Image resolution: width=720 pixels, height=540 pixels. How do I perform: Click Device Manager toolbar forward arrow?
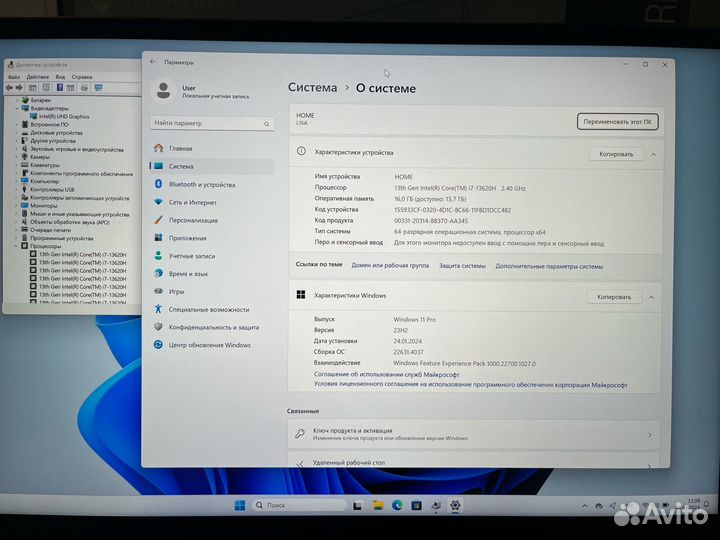[x=19, y=87]
